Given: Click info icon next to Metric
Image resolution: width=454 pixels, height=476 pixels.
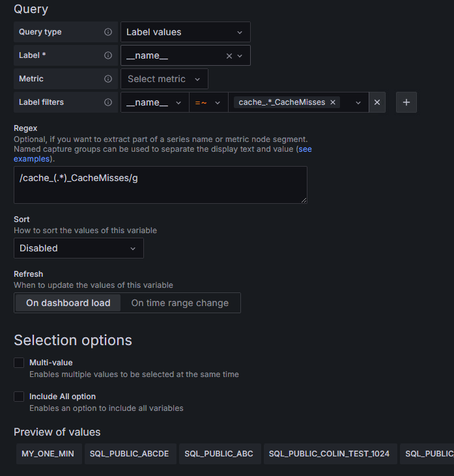Looking at the screenshot, I should pos(108,79).
